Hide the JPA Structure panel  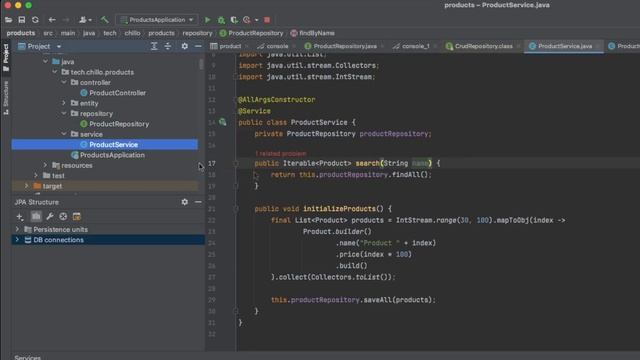coord(198,202)
